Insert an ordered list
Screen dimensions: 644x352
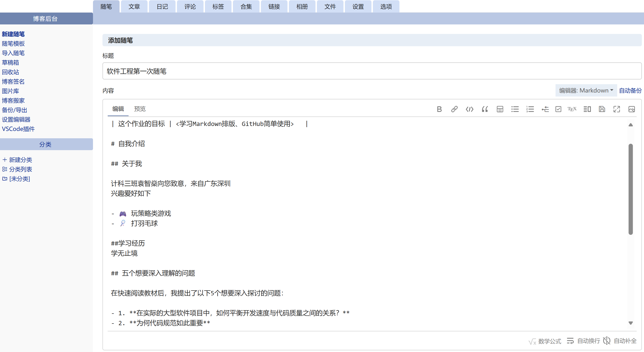[x=530, y=109]
